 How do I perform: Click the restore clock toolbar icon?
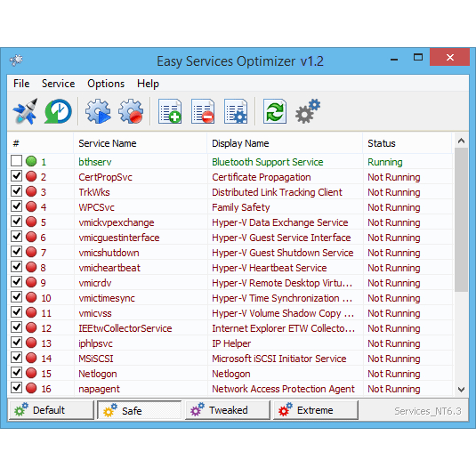click(59, 111)
